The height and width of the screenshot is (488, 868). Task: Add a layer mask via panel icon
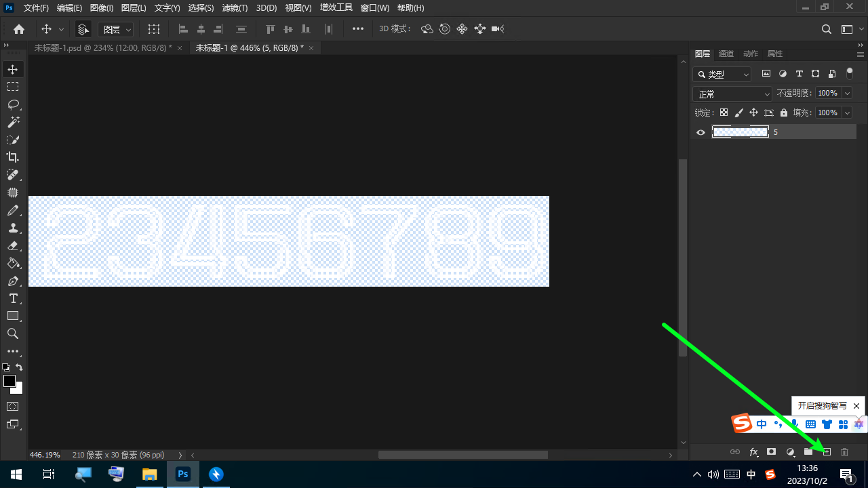pyautogui.click(x=771, y=452)
